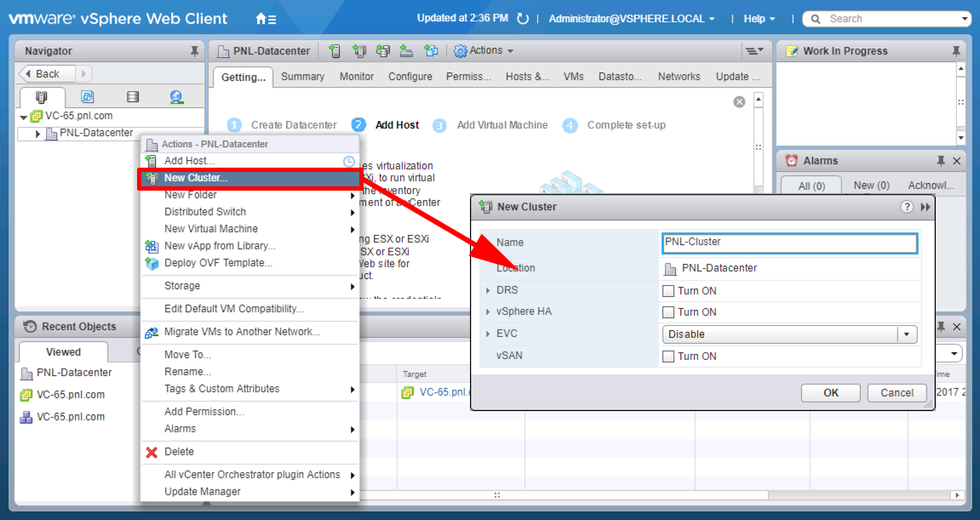This screenshot has height=520, width=980.
Task: Switch to the Monitor tab
Action: [x=356, y=77]
